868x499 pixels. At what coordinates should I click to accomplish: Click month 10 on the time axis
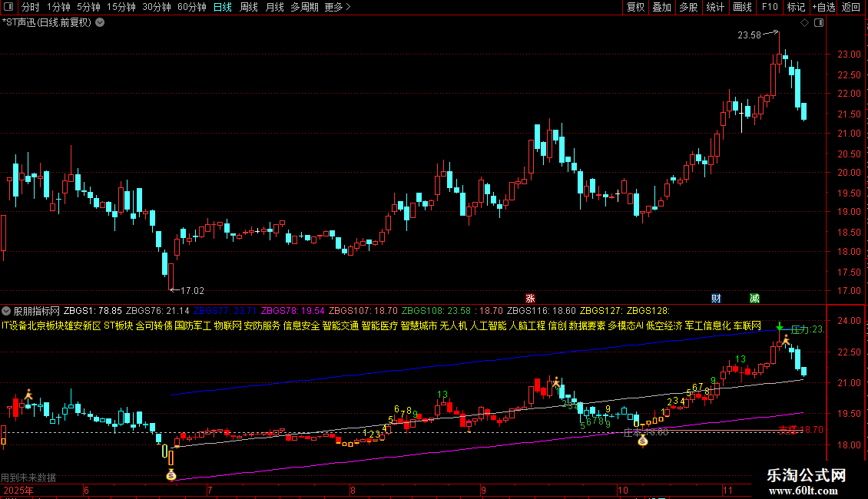(623, 490)
